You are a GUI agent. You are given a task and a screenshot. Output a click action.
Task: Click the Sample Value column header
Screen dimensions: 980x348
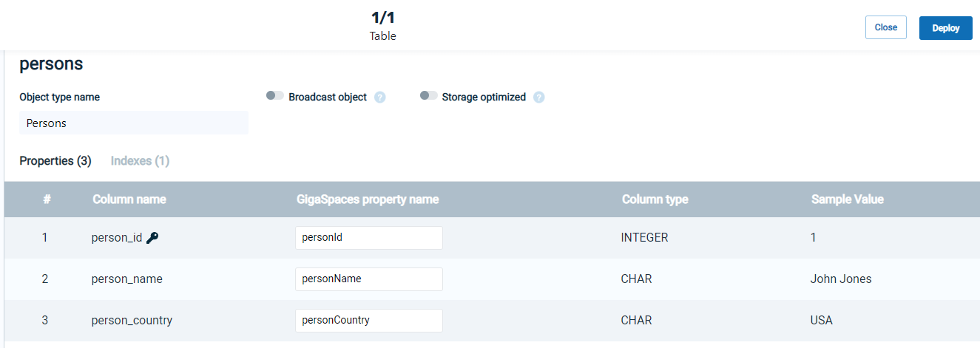tap(848, 199)
